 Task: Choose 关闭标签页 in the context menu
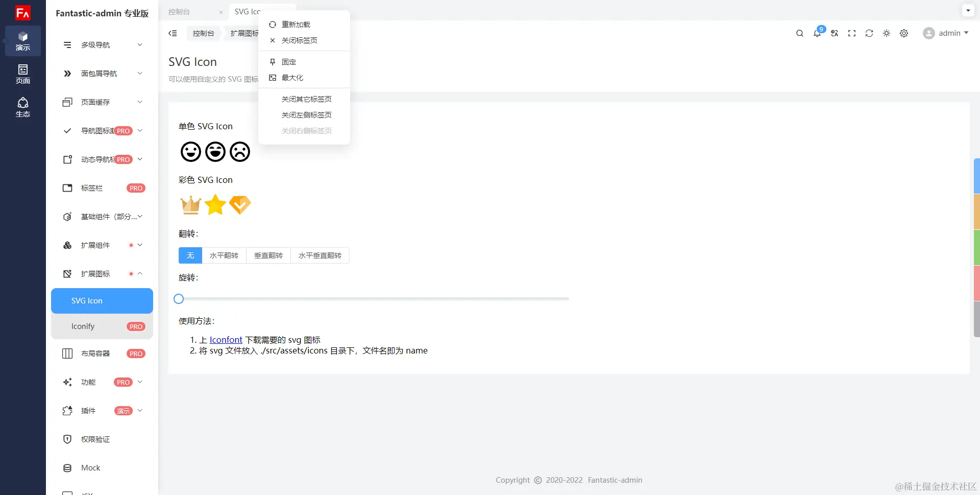[304, 40]
